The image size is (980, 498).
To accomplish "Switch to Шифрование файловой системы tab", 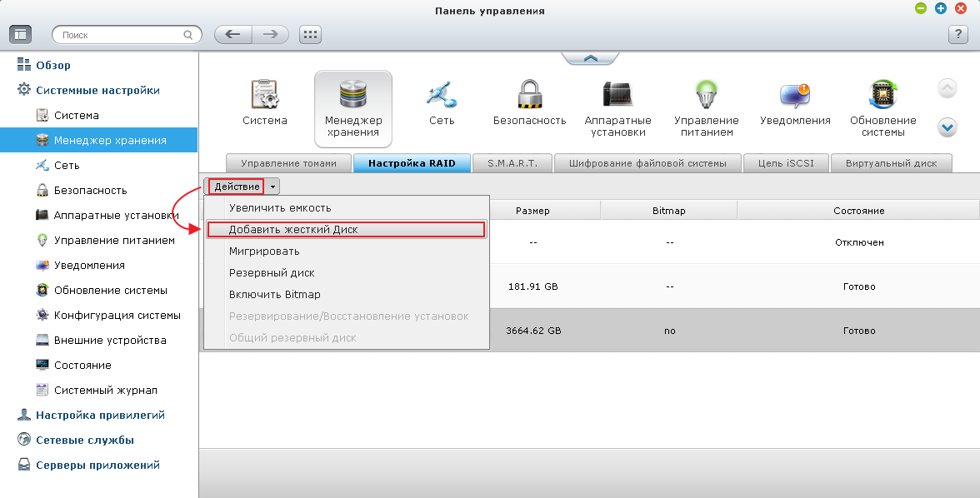I will (647, 163).
